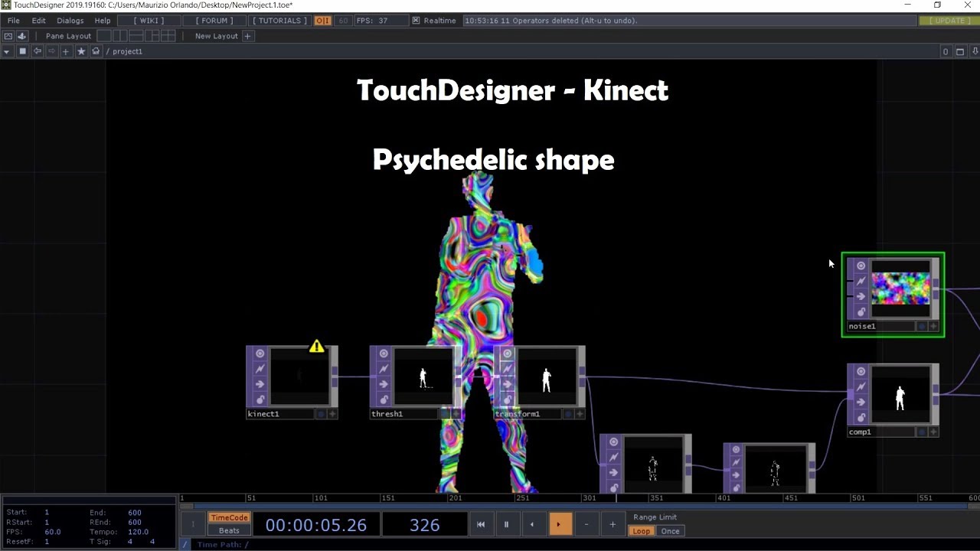Toggle the bypass arrow flag on noise1
Screen dimensions: 980x551
point(861,296)
